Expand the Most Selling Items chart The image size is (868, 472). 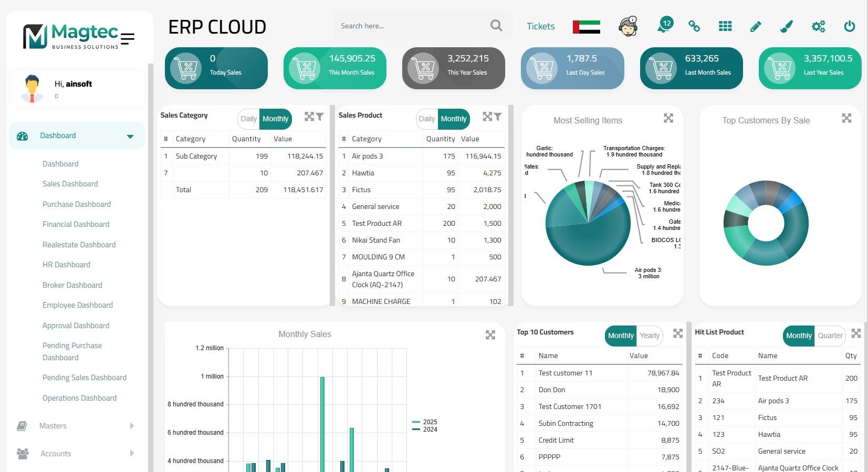point(668,118)
